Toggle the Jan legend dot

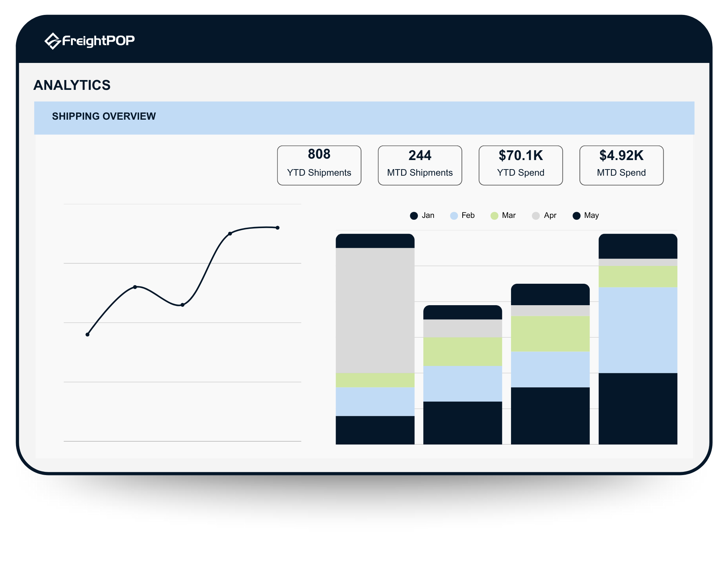point(414,216)
